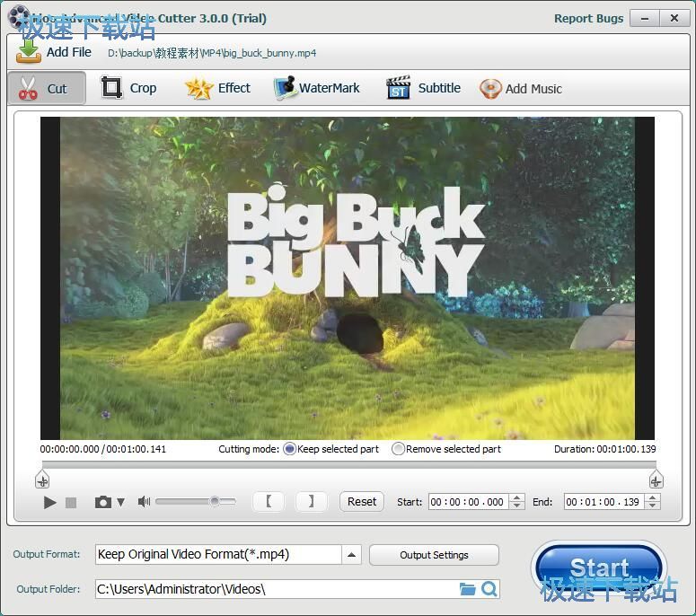Click the End time input field
This screenshot has width=696, height=616.
(x=604, y=502)
